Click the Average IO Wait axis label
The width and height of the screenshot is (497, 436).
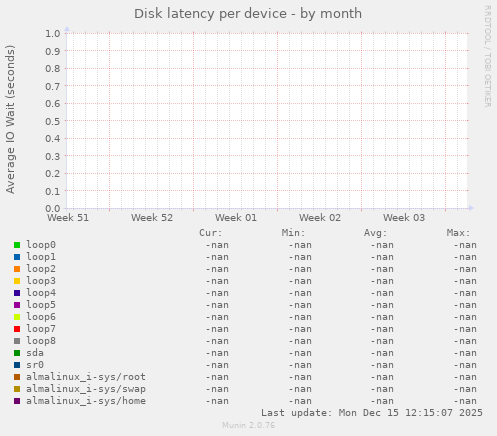click(10, 119)
